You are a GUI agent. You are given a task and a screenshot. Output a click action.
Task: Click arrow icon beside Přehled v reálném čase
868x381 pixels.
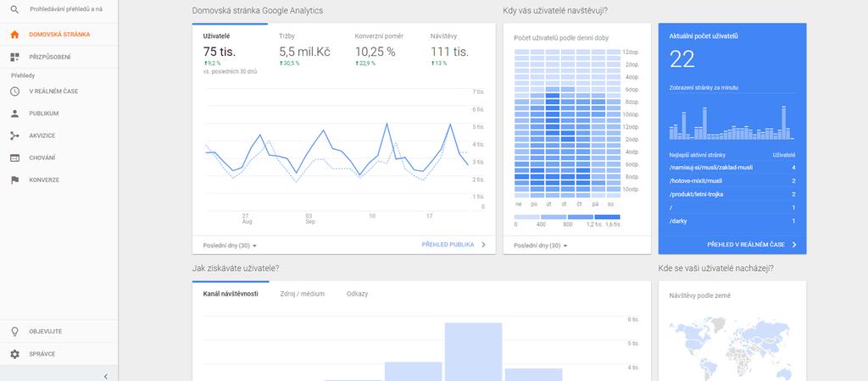794,245
